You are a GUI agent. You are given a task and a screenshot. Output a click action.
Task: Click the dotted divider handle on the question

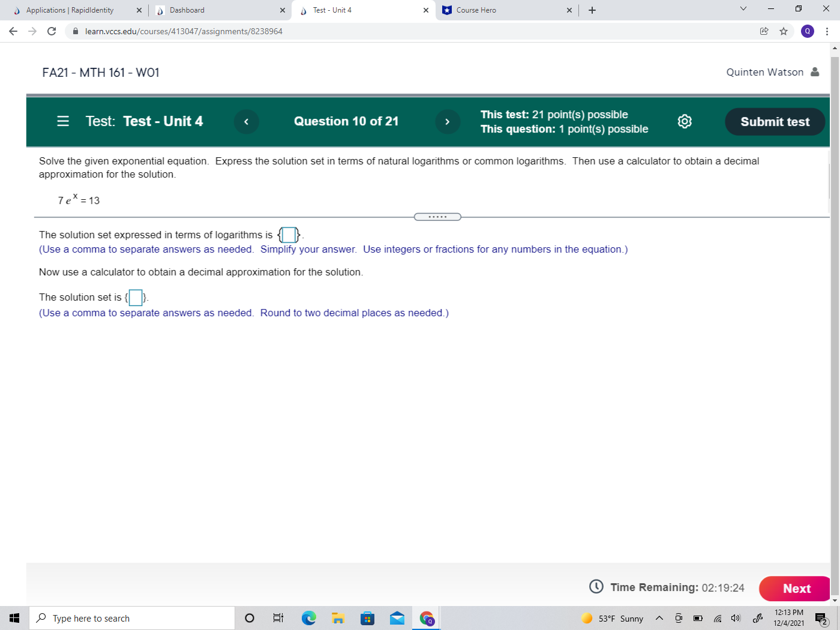(x=437, y=217)
